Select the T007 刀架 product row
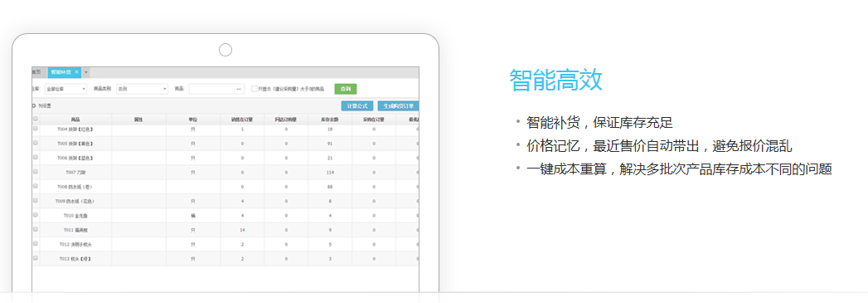The width and height of the screenshot is (868, 303). tap(225, 173)
